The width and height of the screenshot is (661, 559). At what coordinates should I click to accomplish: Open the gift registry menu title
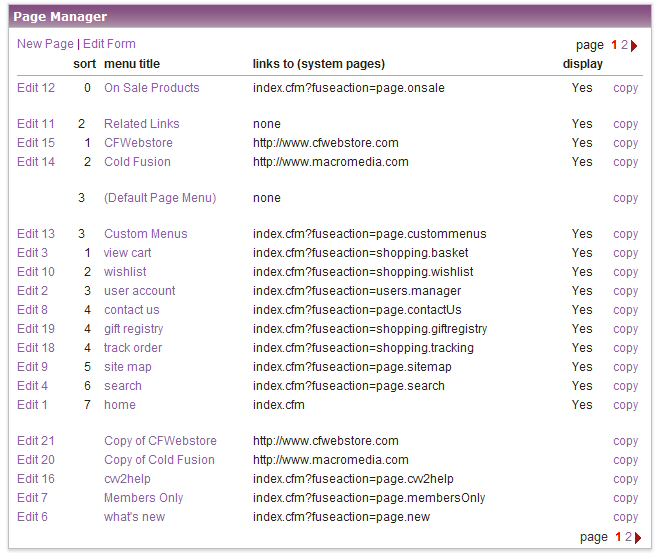pos(134,329)
